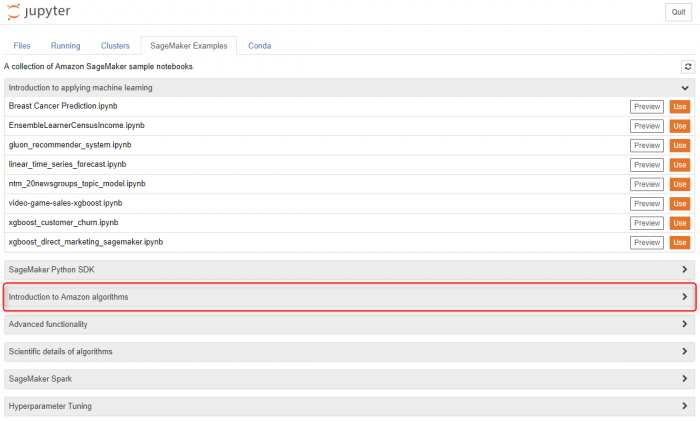The width and height of the screenshot is (700, 421).
Task: Expand the SageMaker Spark section
Action: coord(350,379)
